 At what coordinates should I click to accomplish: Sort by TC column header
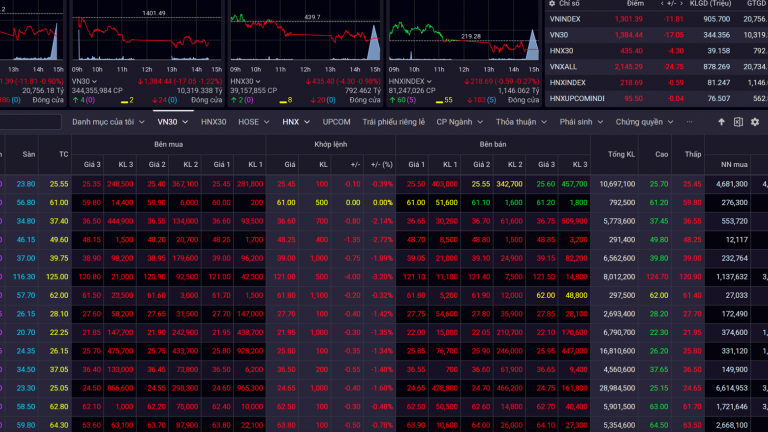(x=63, y=154)
